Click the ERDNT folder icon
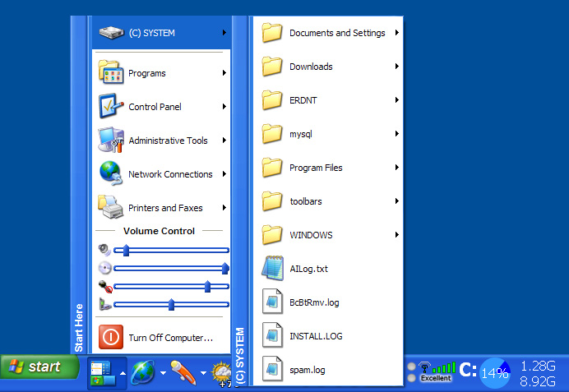This screenshot has width=569, height=392. [272, 100]
